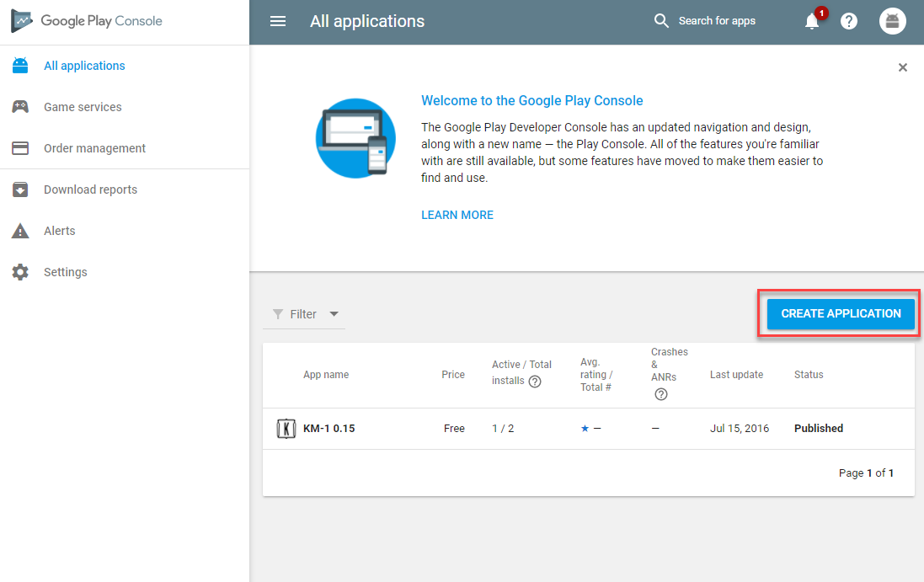The height and width of the screenshot is (582, 924).
Task: Click the credit card Order management icon
Action: point(20,148)
